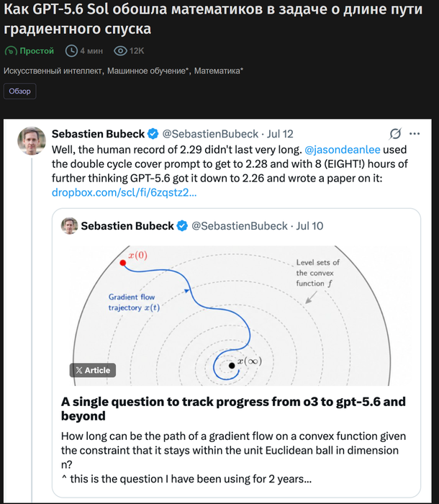Screen dimensions: 439x504
Task: Open the article title 'A single question to track progress'
Action: coord(233,408)
